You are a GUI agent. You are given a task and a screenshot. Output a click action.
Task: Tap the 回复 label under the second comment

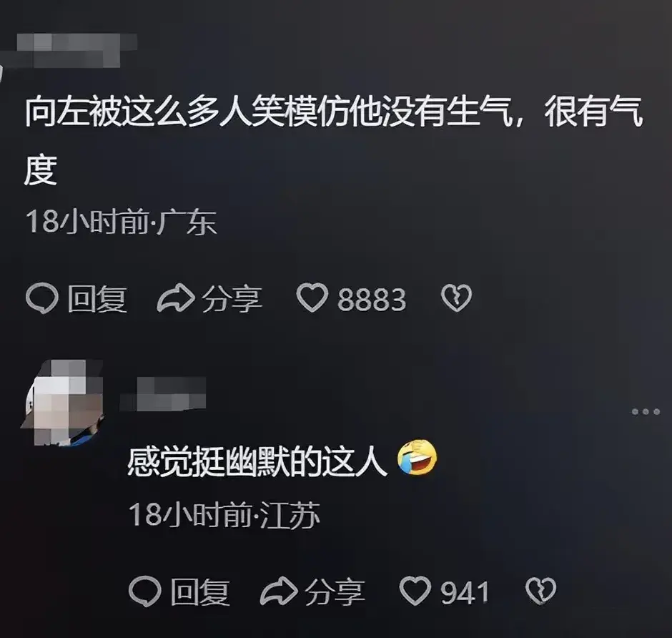[x=200, y=592]
